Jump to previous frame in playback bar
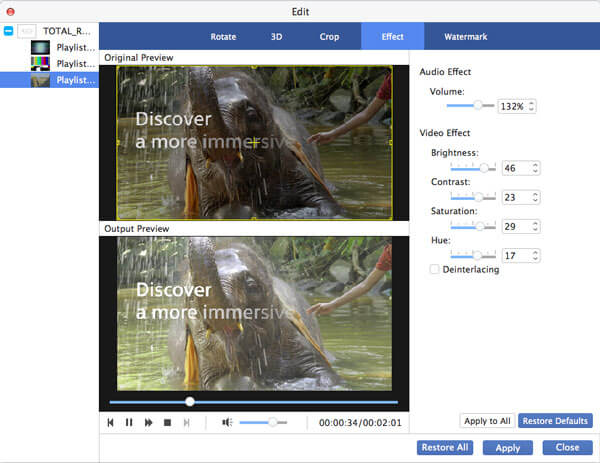600x463 pixels. (x=111, y=422)
